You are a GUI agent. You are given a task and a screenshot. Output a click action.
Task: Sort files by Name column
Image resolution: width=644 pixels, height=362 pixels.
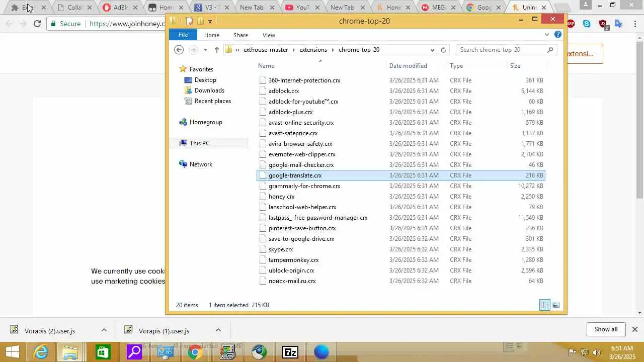click(x=266, y=66)
